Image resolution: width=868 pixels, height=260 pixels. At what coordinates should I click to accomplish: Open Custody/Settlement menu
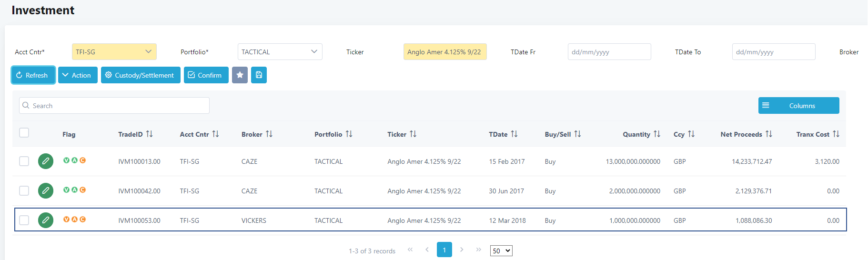coord(141,75)
